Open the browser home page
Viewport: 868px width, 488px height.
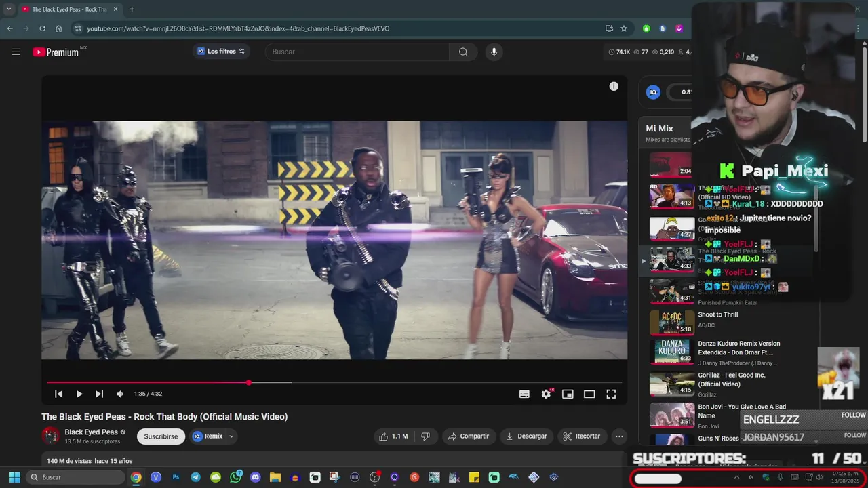59,28
